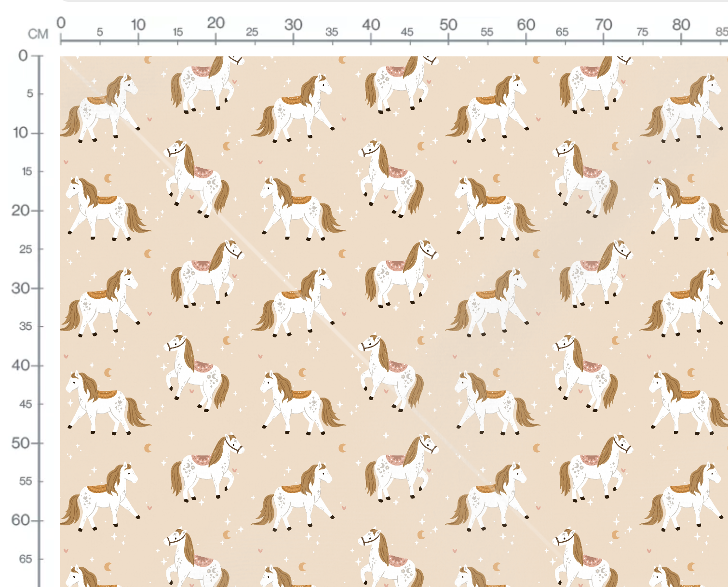Click the 35 mark on vertical ruler
728x587 pixels.
(x=26, y=326)
